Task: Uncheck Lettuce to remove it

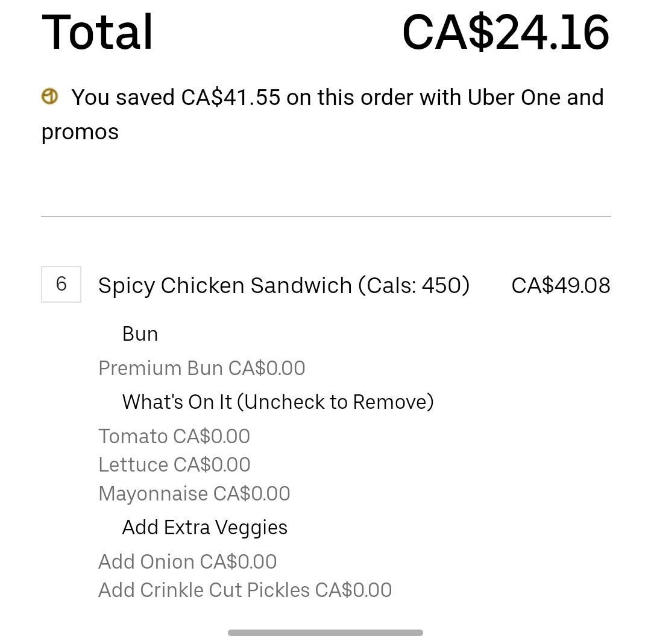Action: coord(174,464)
